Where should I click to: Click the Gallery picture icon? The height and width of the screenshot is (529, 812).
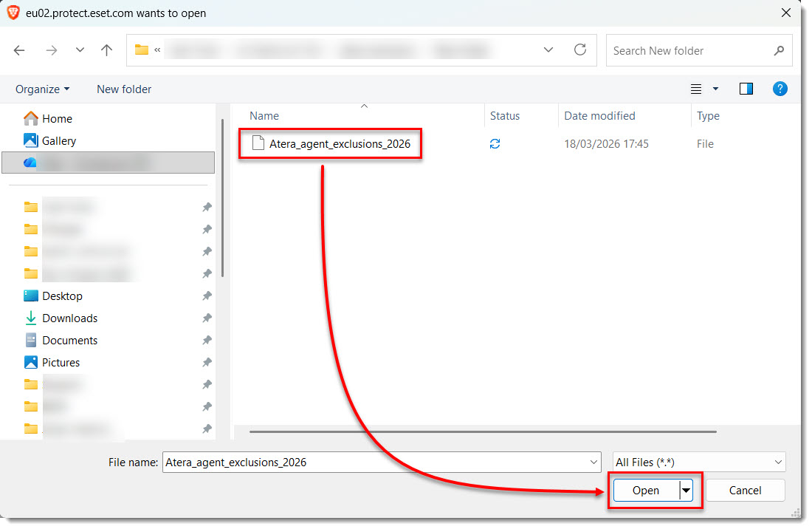30,140
